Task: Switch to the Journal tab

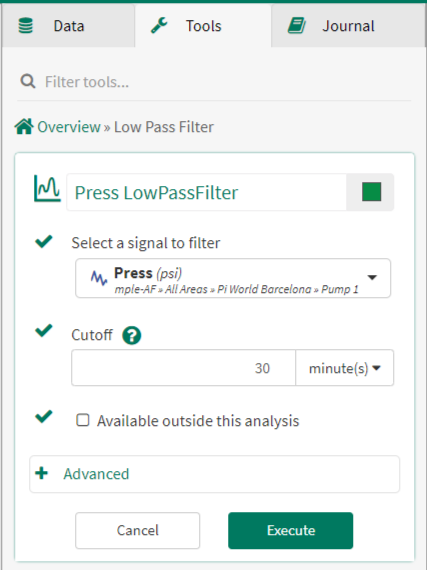Action: click(x=348, y=26)
